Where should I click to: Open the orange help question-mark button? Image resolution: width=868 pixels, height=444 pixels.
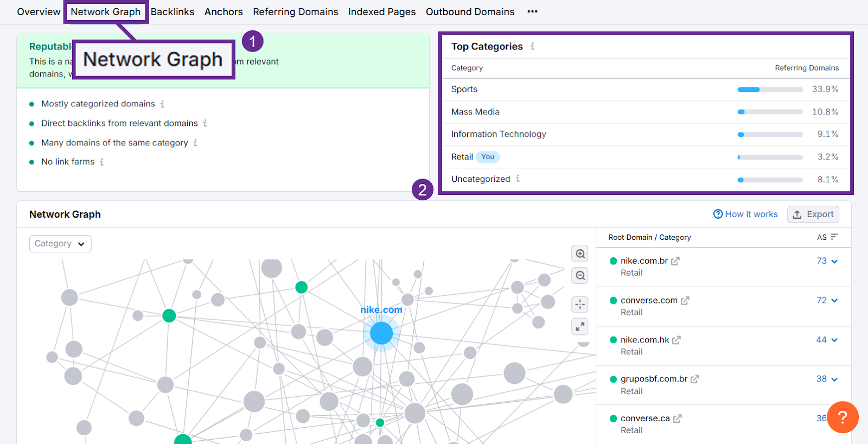point(843,417)
